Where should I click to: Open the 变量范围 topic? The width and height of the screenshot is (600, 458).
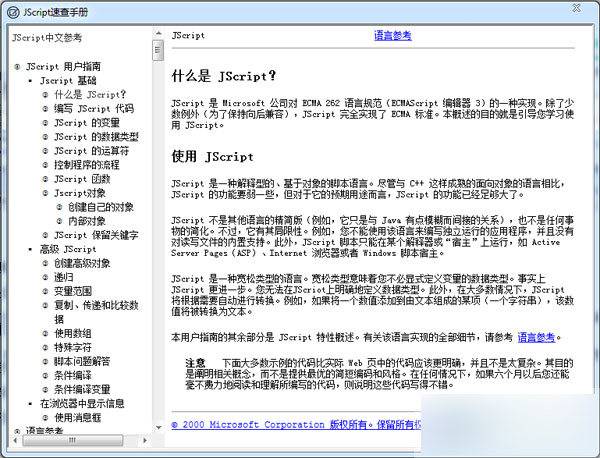[73, 292]
